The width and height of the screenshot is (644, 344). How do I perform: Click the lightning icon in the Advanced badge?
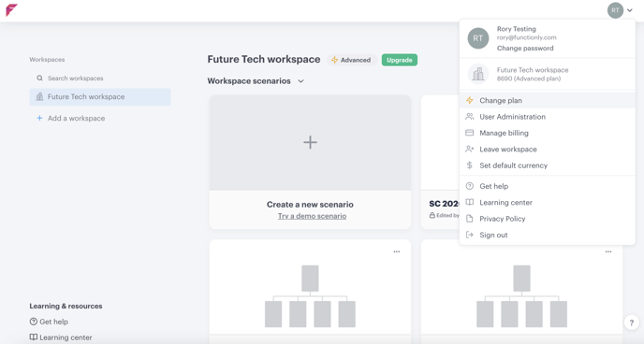coord(335,60)
